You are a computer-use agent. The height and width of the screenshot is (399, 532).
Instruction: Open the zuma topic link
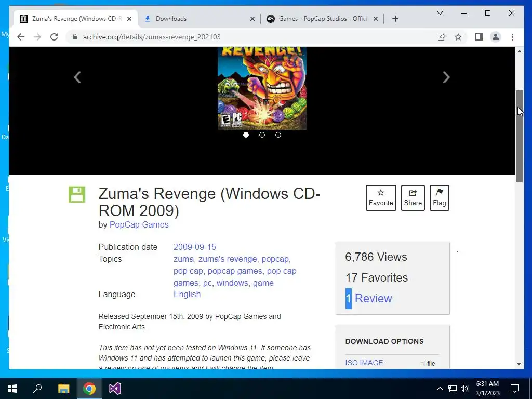183,259
